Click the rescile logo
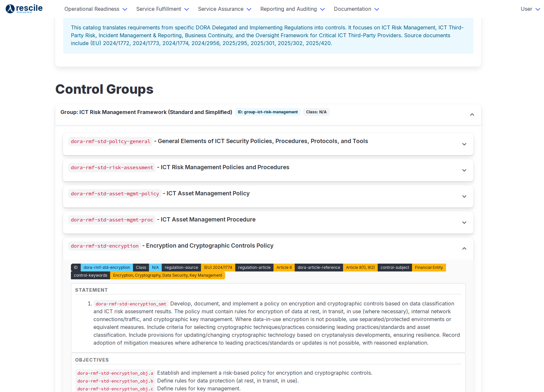Image resolution: width=544 pixels, height=392 pixels. (x=24, y=8)
